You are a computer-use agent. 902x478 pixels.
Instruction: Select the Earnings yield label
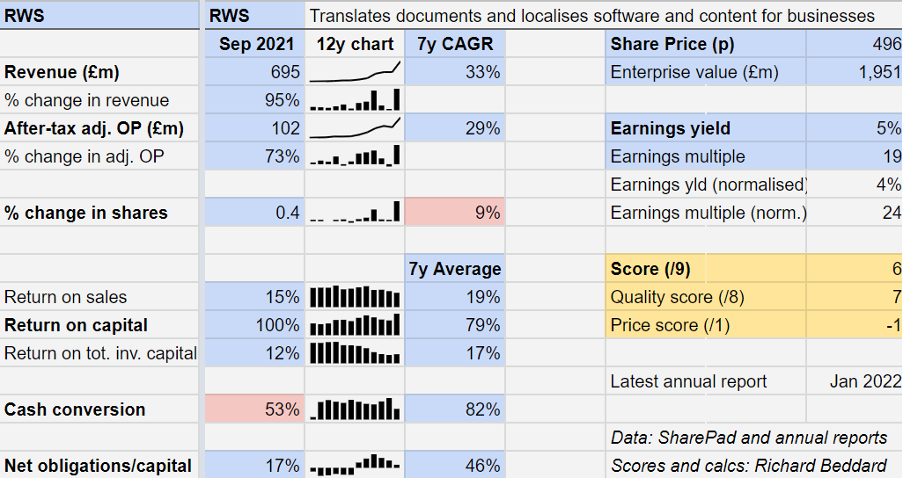705,128
